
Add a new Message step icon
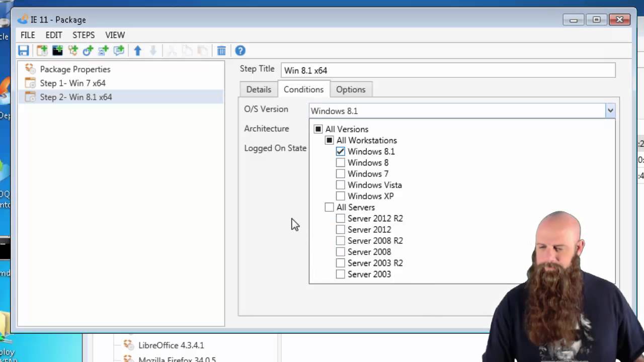119,50
